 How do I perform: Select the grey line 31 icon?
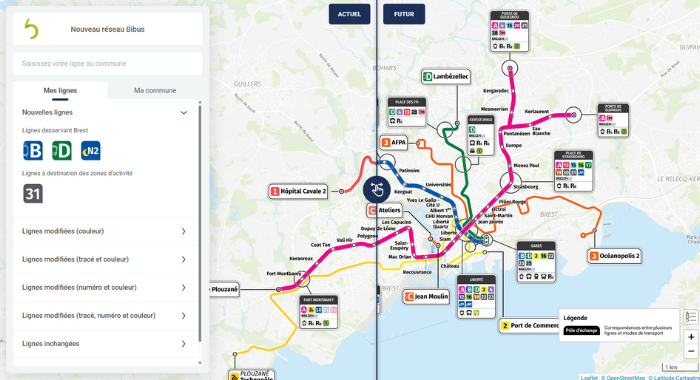click(33, 194)
